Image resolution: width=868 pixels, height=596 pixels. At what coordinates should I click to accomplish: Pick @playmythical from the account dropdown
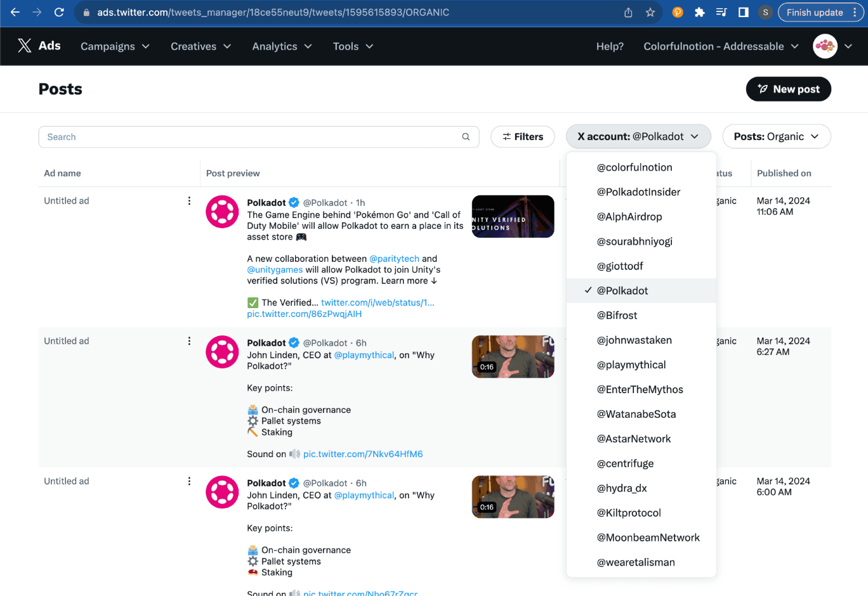641,365
